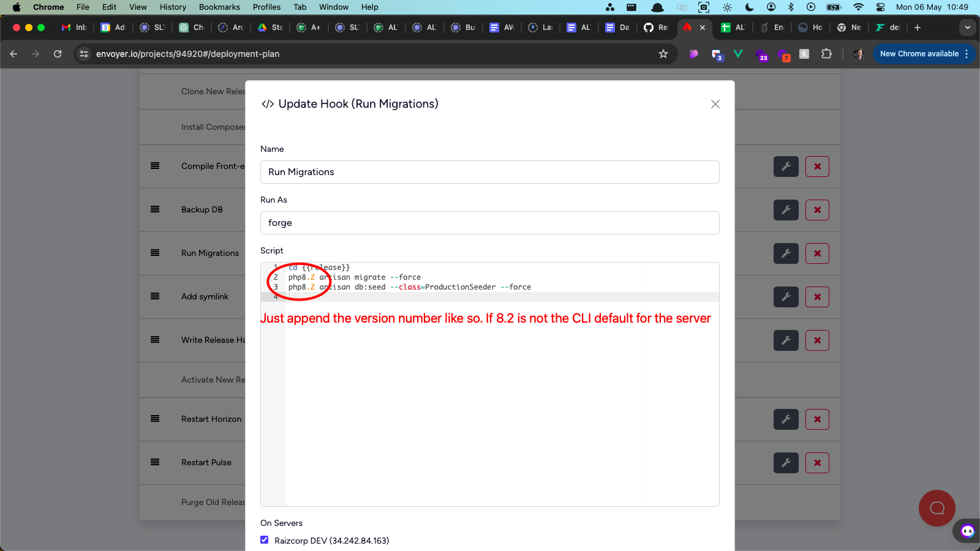Open the red chat support bubble

(x=937, y=508)
